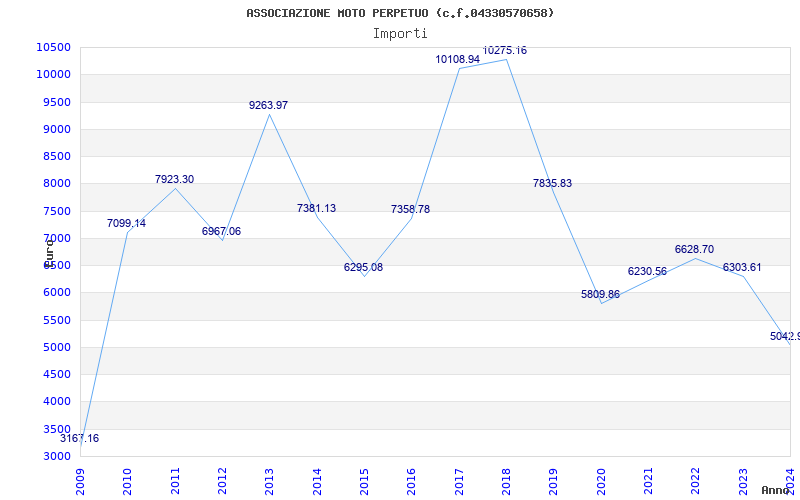The image size is (800, 500).
Task: Click the x-axis year 2022
Action: [x=696, y=481]
